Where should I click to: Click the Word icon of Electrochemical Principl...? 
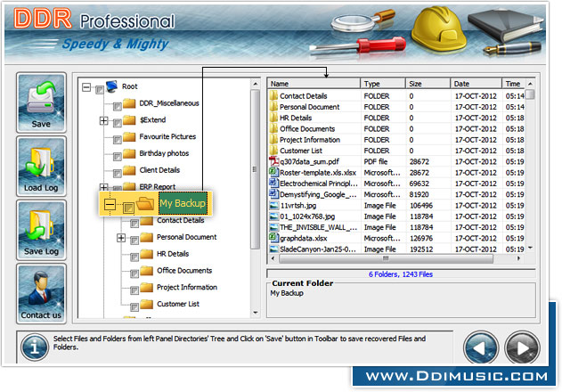coord(273,184)
